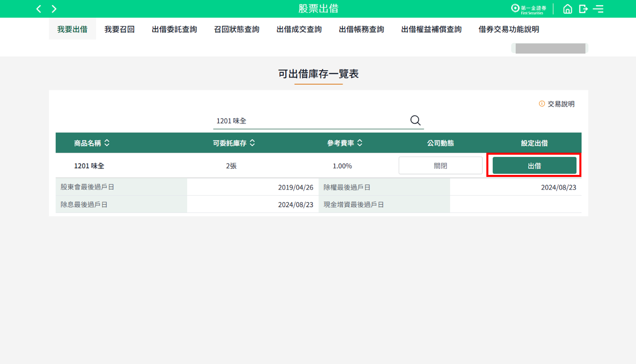View 出借權益補償查詢 tab

point(431,30)
